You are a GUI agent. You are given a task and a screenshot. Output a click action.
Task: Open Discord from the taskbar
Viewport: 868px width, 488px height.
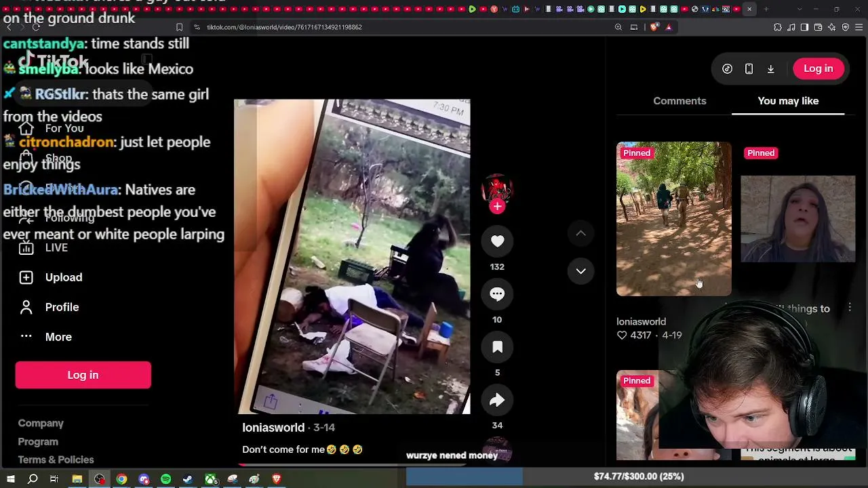click(144, 479)
